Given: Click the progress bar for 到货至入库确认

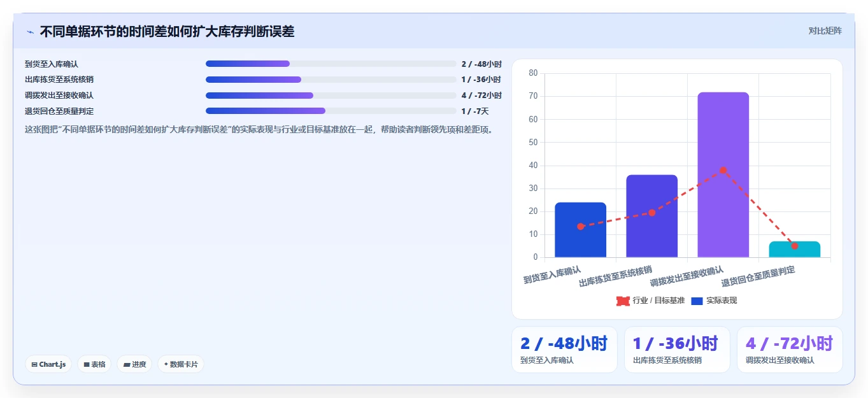Looking at the screenshot, I should click(x=331, y=64).
